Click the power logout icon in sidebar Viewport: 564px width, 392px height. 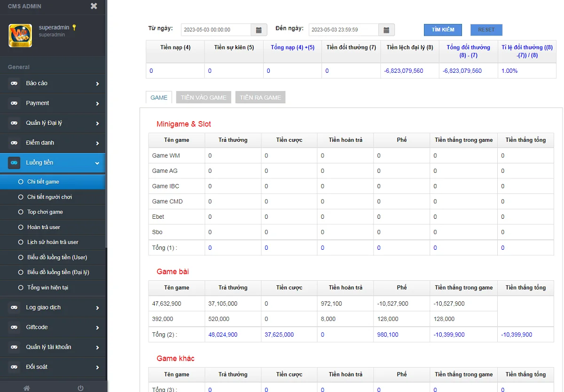click(x=80, y=388)
